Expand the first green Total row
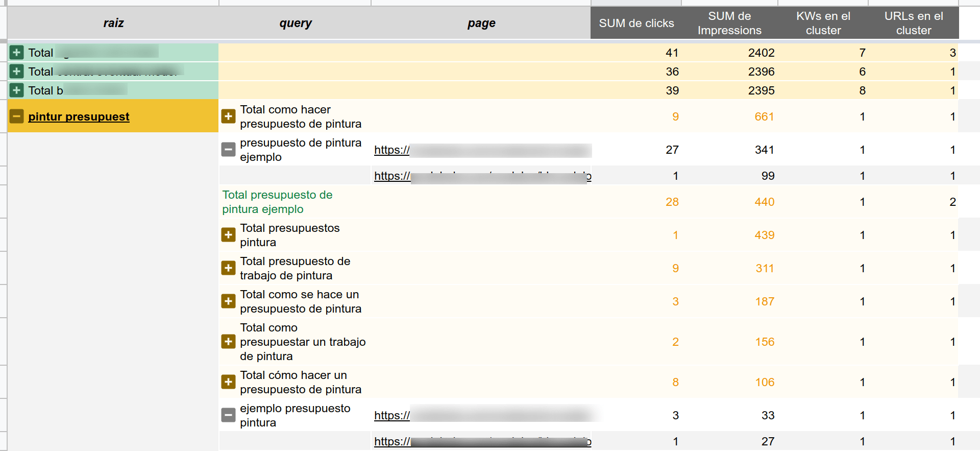 click(16, 53)
